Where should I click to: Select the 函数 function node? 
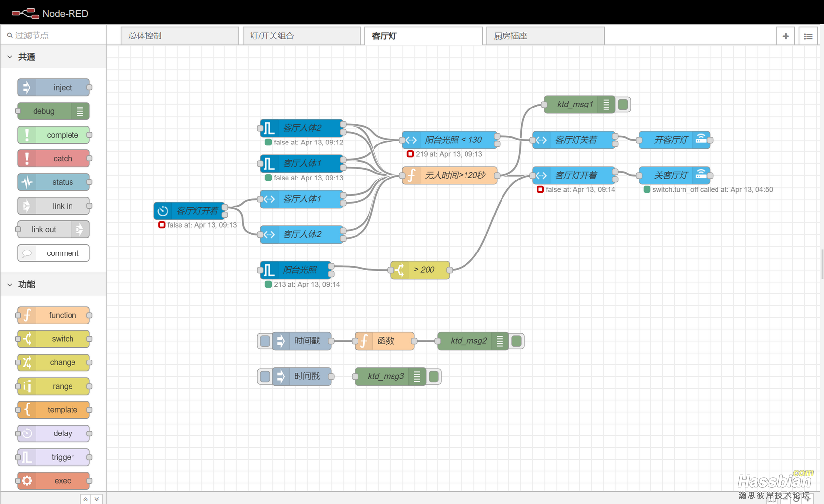[384, 341]
